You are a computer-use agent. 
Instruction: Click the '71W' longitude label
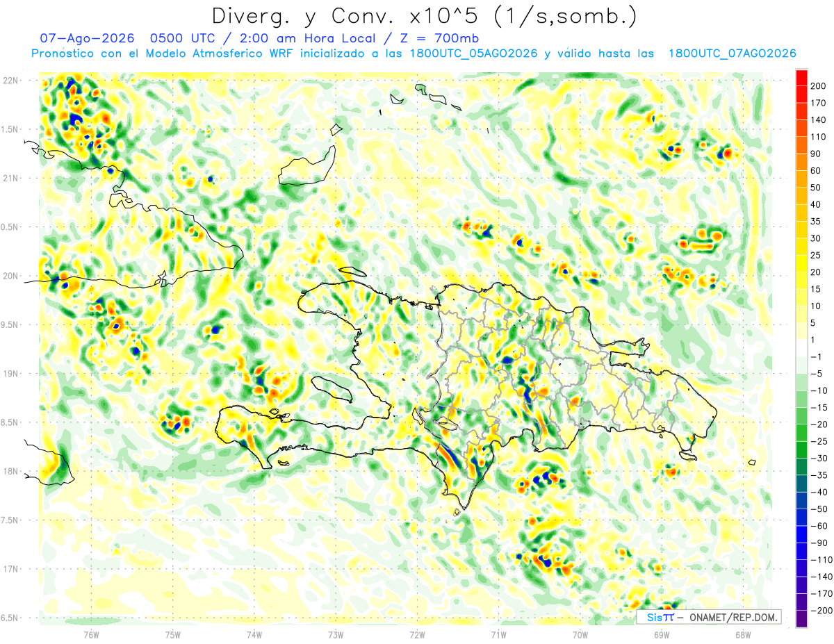[498, 634]
